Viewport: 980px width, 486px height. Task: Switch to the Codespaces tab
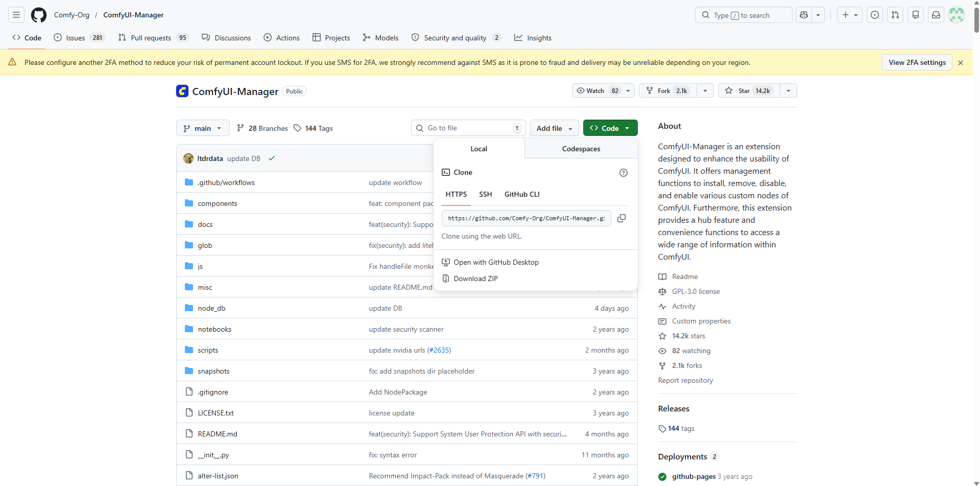(x=581, y=149)
